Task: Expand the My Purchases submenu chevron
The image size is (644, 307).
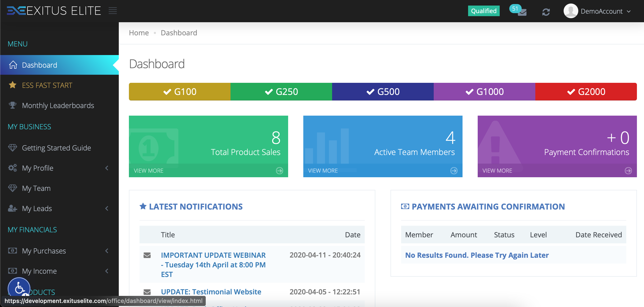Action: pyautogui.click(x=107, y=251)
